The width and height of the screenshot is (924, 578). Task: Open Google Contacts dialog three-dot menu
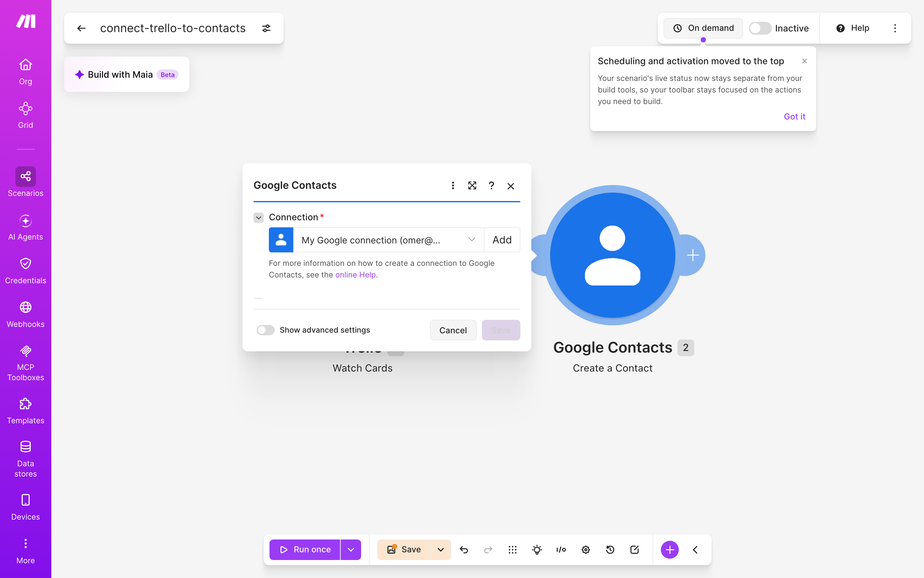(x=453, y=186)
